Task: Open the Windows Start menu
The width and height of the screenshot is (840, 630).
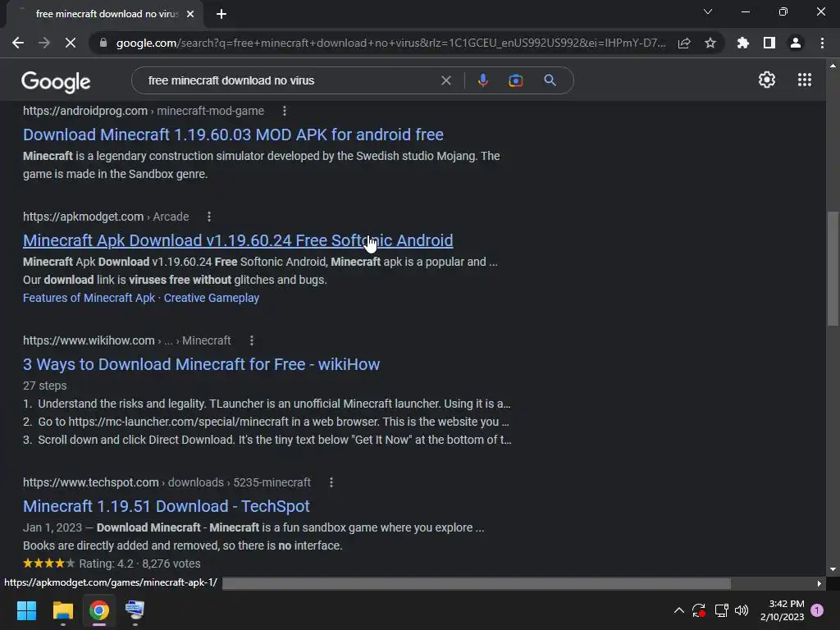Action: (x=26, y=610)
